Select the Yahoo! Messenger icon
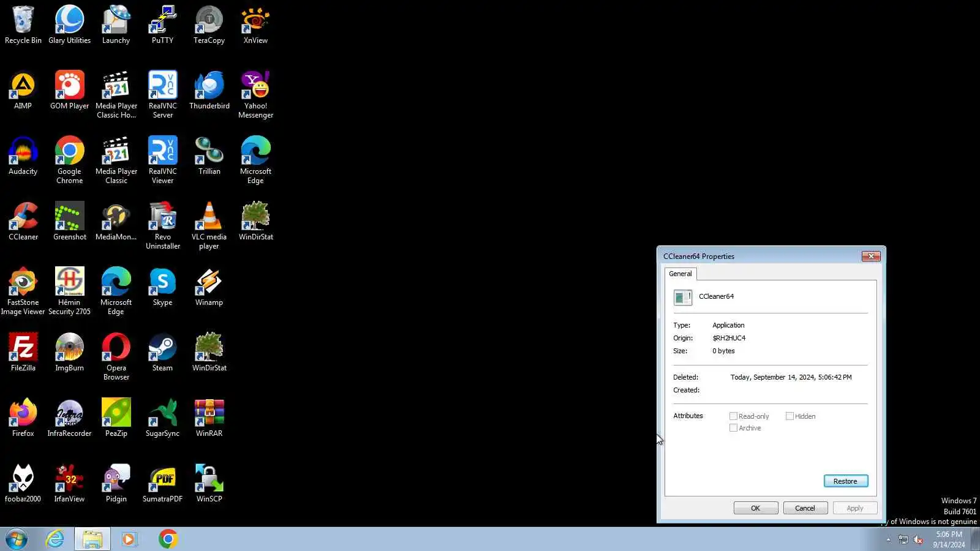The width and height of the screenshot is (980, 551). 255,96
